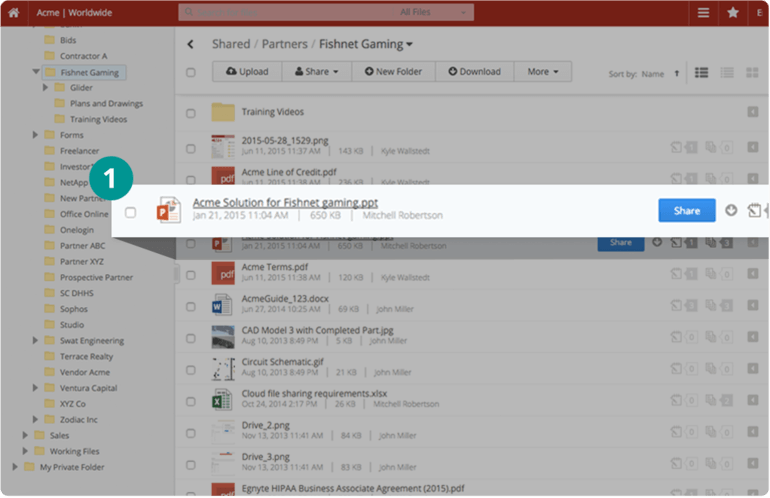The width and height of the screenshot is (770, 498).
Task: Select Working Files folder in tree
Action: tap(74, 451)
